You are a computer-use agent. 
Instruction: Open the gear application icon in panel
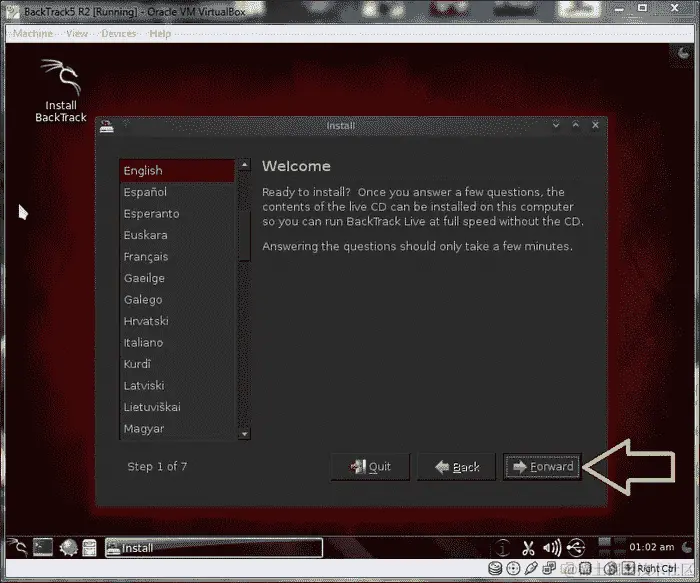click(68, 548)
